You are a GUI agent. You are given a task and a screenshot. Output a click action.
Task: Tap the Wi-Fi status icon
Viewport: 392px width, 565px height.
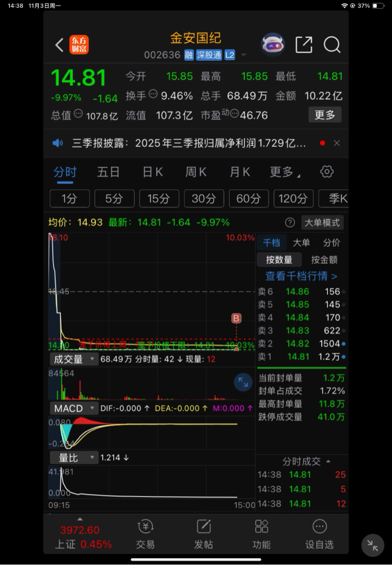click(344, 6)
